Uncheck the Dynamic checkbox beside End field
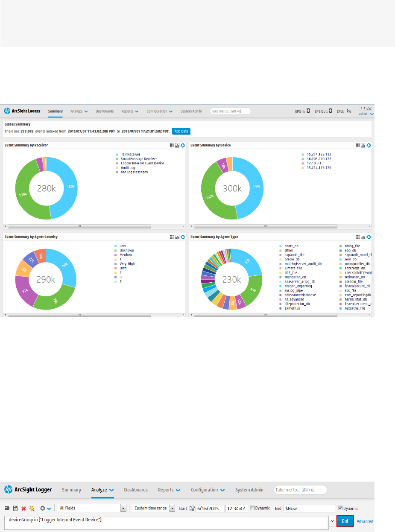Image resolution: width=395 pixels, height=532 pixels. pyautogui.click(x=340, y=508)
